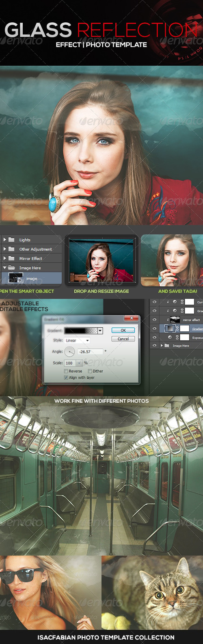The height and width of the screenshot is (644, 203).
Task: Toggle visibility of mirror effect layer
Action: (154, 320)
